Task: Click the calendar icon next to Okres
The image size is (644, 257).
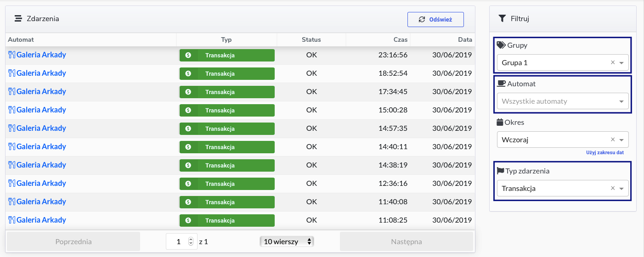Action: pos(500,123)
